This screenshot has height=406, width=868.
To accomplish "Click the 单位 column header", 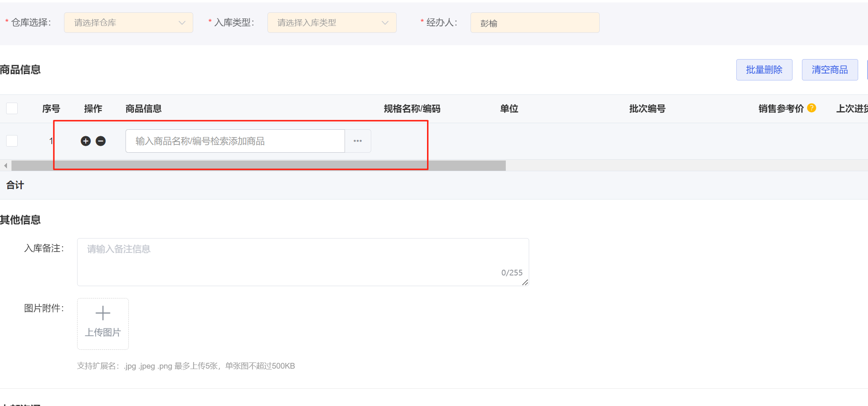I will coord(509,109).
